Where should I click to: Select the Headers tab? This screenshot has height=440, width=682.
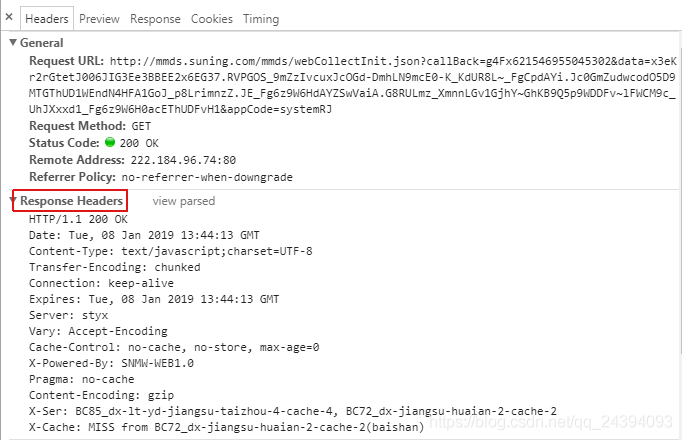(x=47, y=19)
